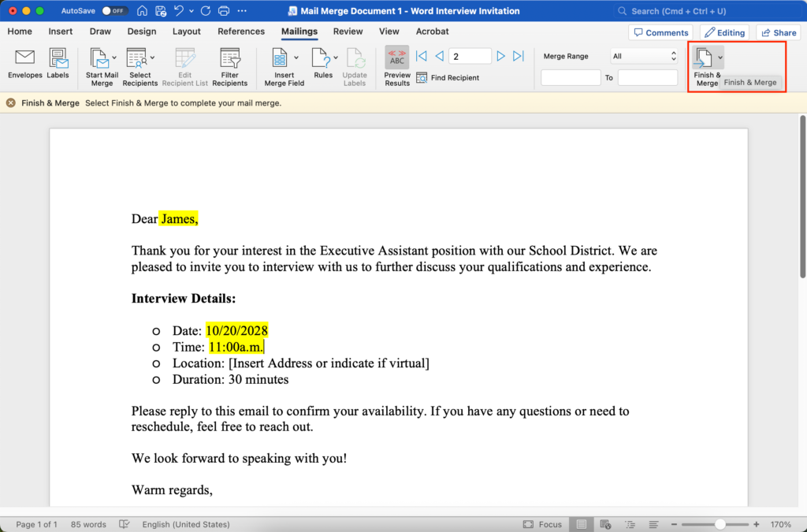Open the Comments button
The image size is (807, 532).
[660, 32]
